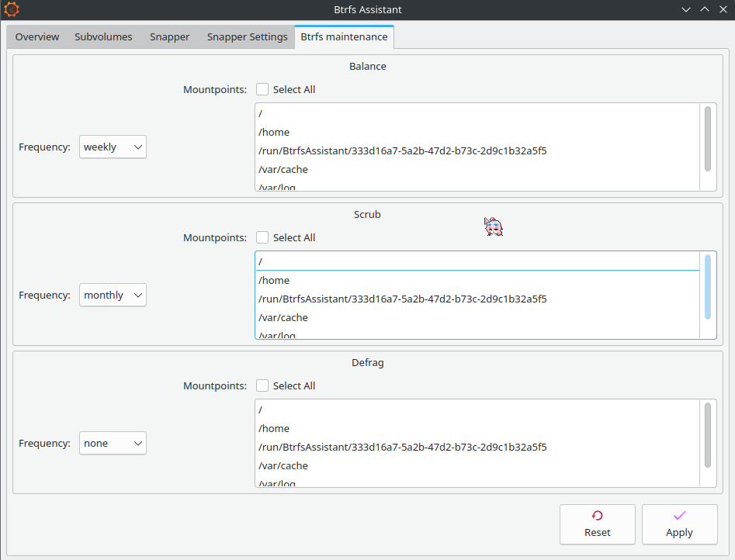Open the Snapper Settings tab

click(x=247, y=36)
